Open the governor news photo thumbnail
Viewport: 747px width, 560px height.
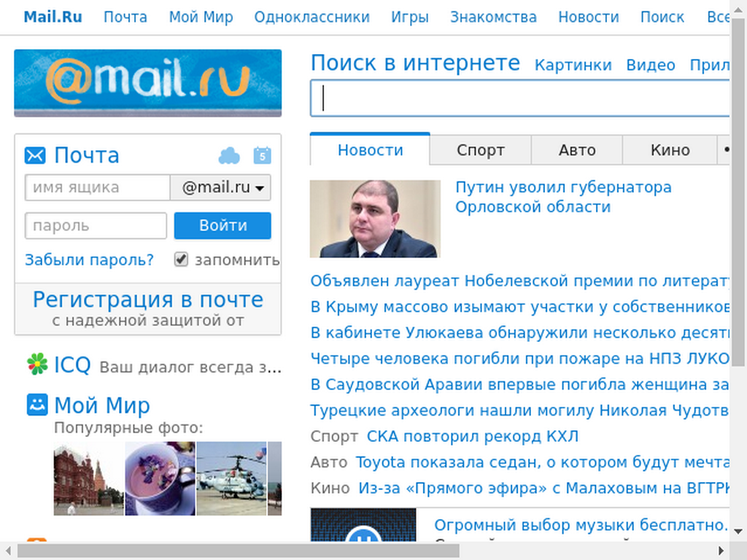tap(375, 219)
